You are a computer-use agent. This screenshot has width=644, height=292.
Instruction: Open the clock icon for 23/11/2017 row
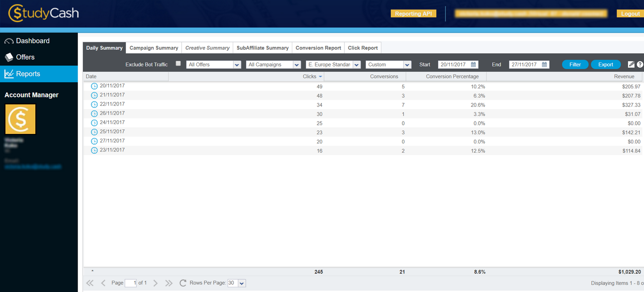pos(94,150)
